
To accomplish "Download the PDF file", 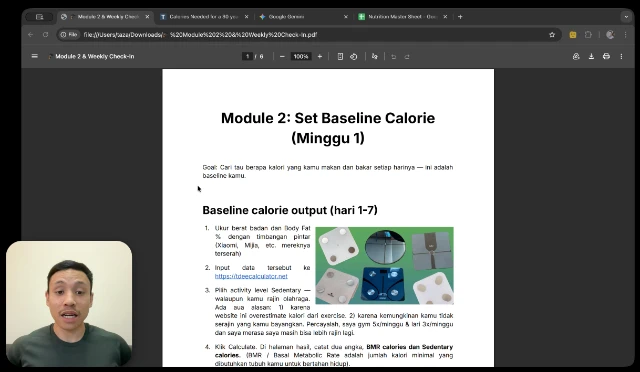I will 591,56.
